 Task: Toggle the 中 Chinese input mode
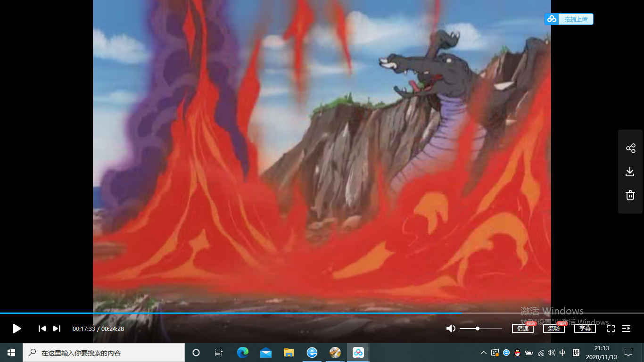(x=562, y=353)
